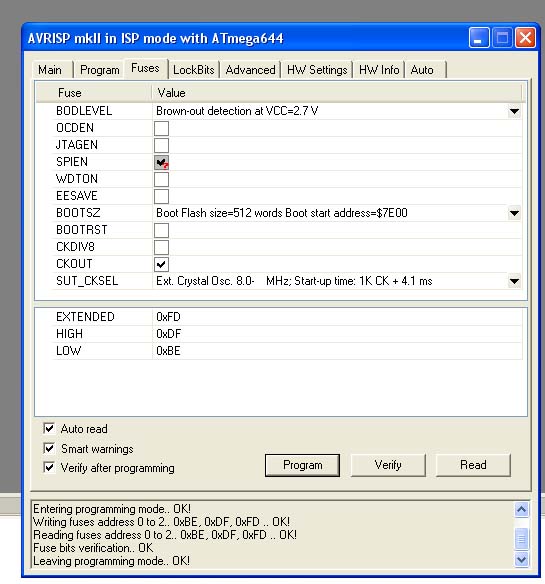Click the 'Leaving programming mode.. OK!' log line
This screenshot has height=584, width=545.
coord(111,561)
